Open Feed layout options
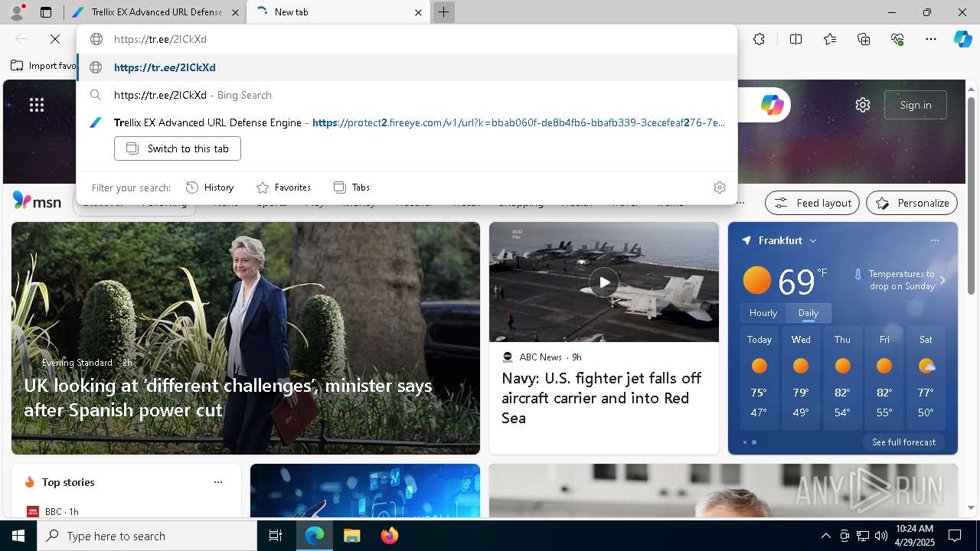980x551 pixels. tap(812, 203)
